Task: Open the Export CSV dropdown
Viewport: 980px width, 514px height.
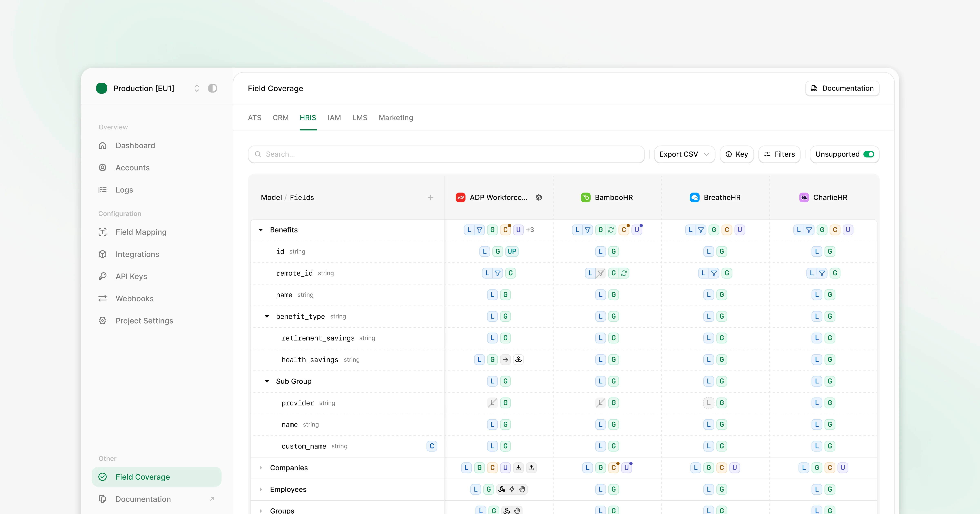Action: [x=684, y=154]
